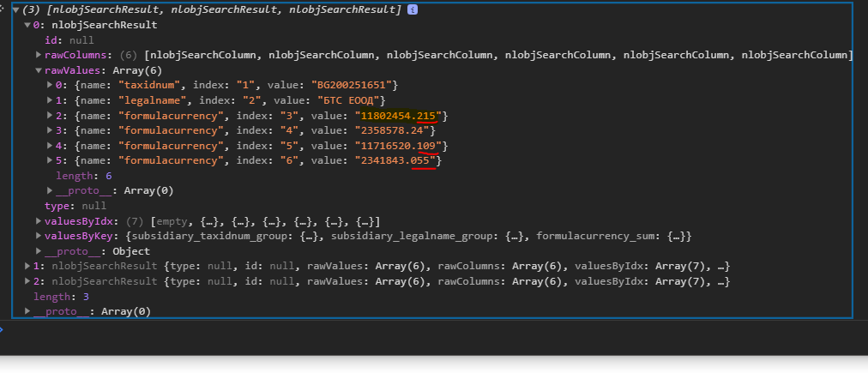Expand rawValues item 2 formulacurrency index 3
The image size is (868, 373).
pyautogui.click(x=51, y=116)
